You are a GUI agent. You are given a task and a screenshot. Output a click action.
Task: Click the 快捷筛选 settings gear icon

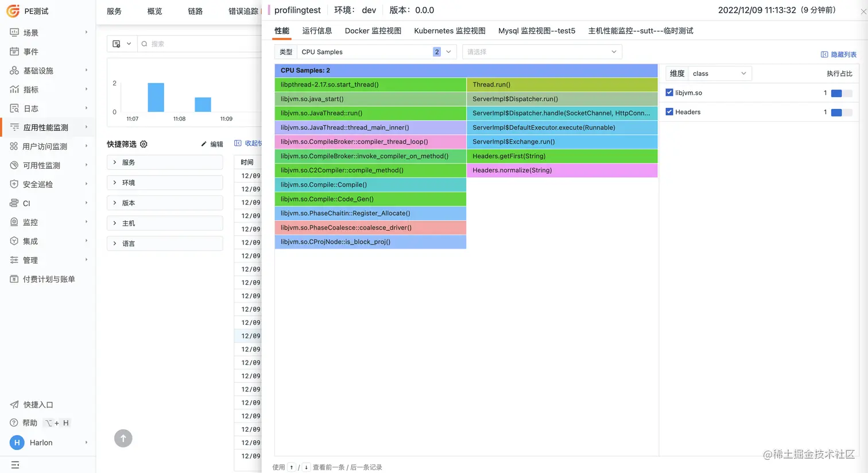point(144,144)
